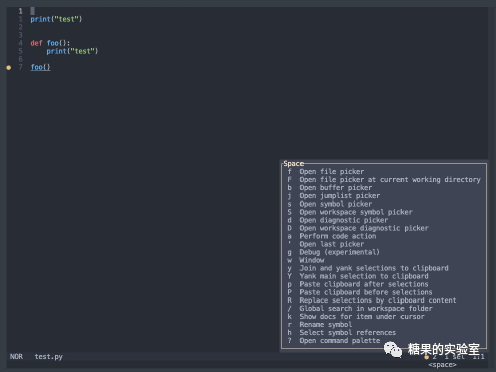
Task: Click the test.py file name in statusline
Action: coord(49,357)
